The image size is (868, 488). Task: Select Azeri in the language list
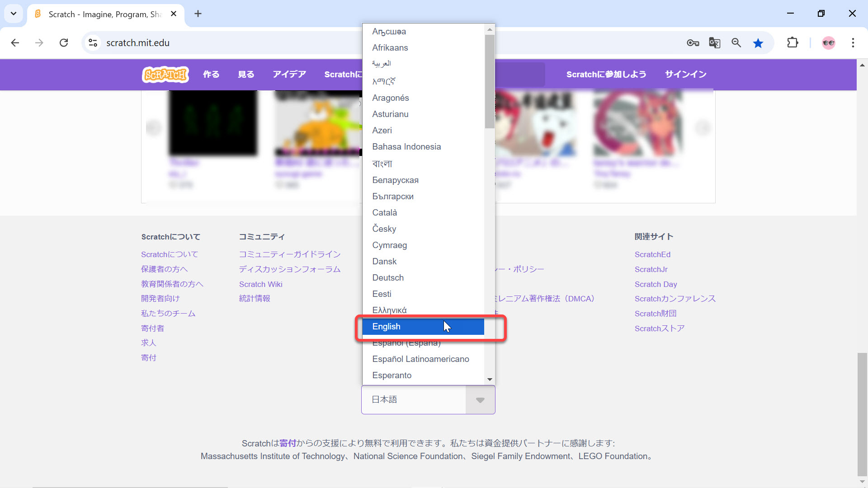[423, 131]
